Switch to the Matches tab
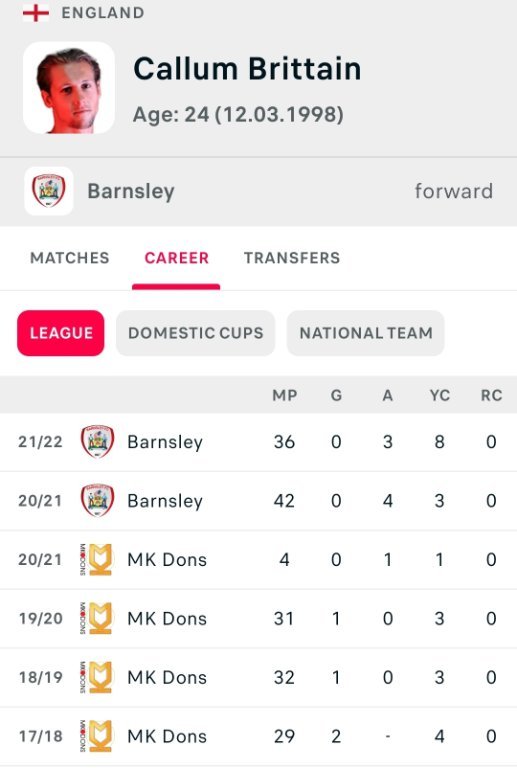Viewport: 517px width, 768px height. (x=70, y=258)
